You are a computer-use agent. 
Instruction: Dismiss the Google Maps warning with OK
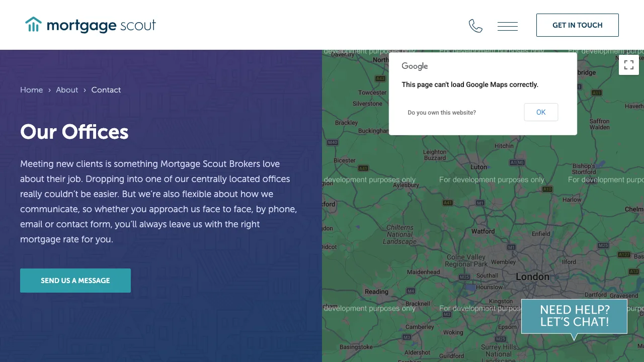(541, 112)
